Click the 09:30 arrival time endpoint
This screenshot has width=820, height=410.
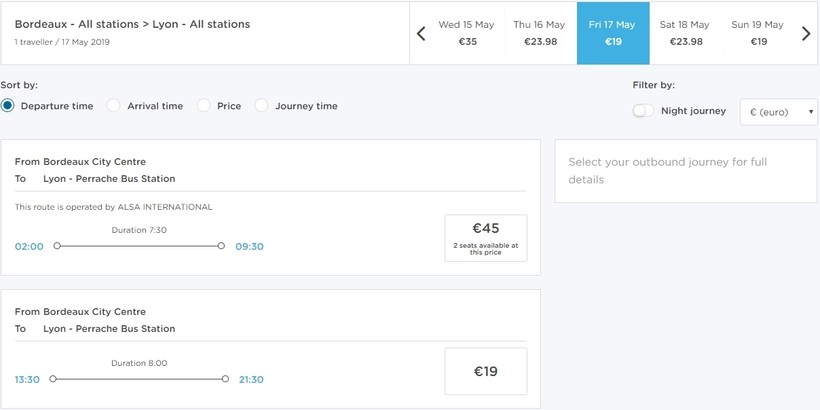pos(249,246)
